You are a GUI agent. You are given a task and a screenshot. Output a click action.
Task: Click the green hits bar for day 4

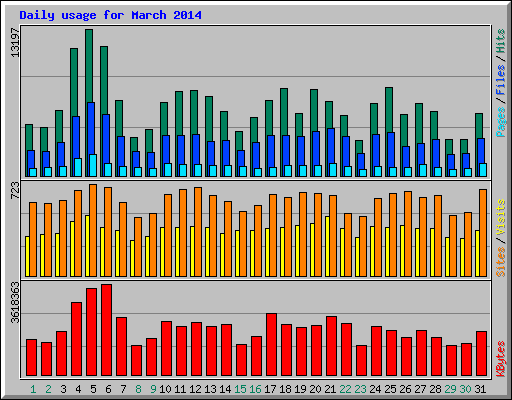[74, 82]
